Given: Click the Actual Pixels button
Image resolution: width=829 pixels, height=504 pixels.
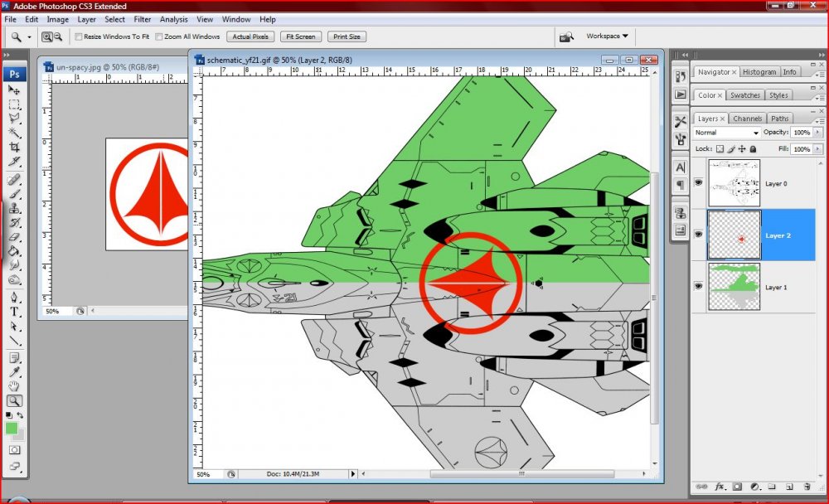Looking at the screenshot, I should 250,37.
